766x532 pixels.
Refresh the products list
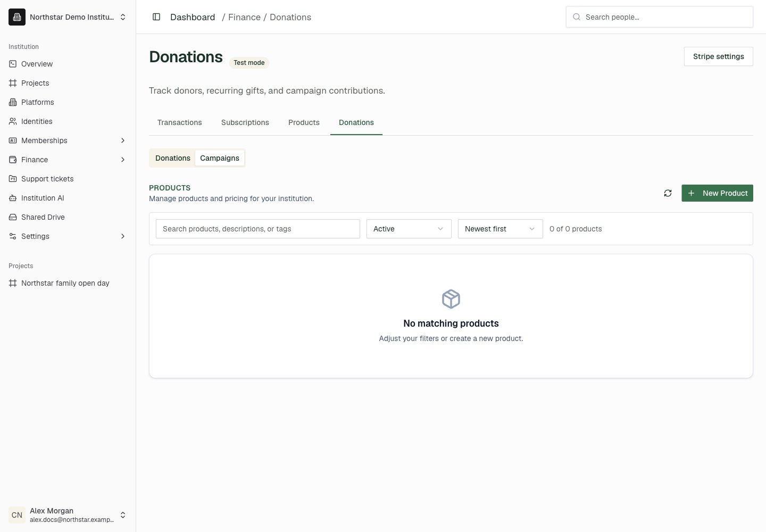click(x=668, y=193)
